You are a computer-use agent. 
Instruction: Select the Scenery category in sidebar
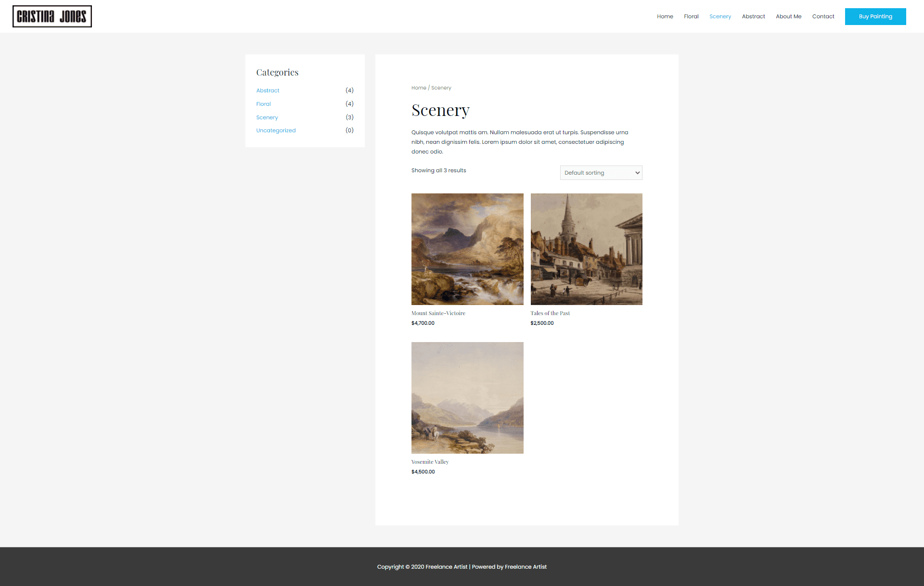pos(267,117)
